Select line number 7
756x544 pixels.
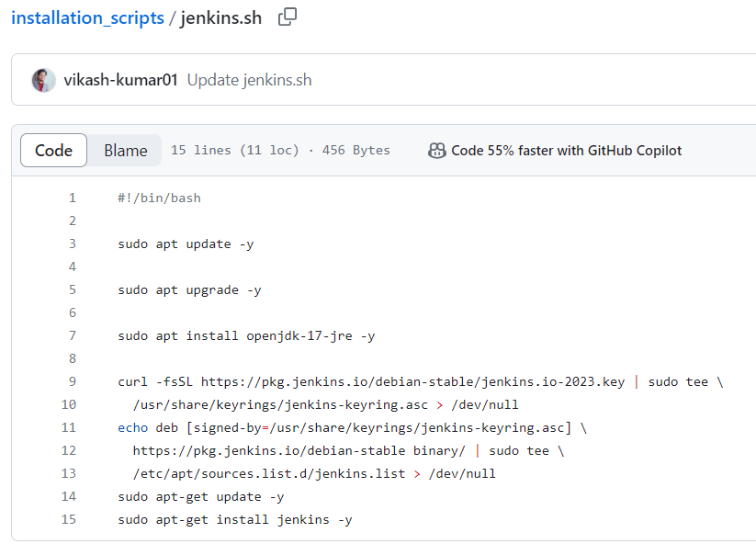73,335
